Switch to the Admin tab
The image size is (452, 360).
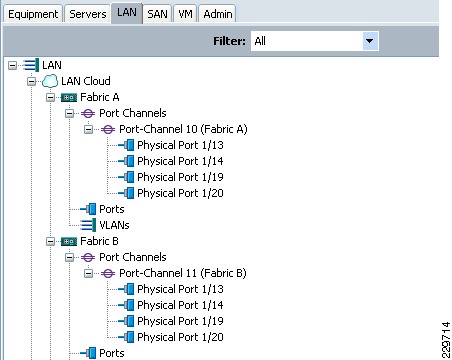tap(218, 14)
